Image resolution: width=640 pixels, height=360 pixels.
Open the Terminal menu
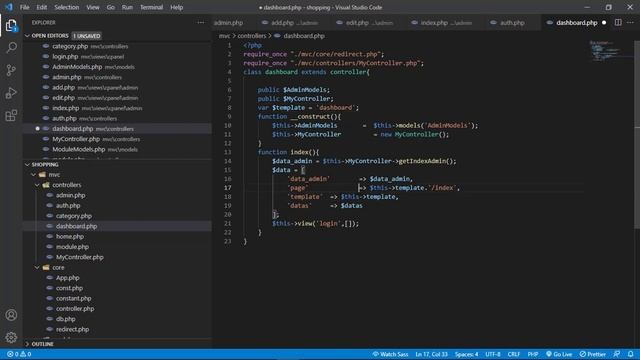point(151,7)
